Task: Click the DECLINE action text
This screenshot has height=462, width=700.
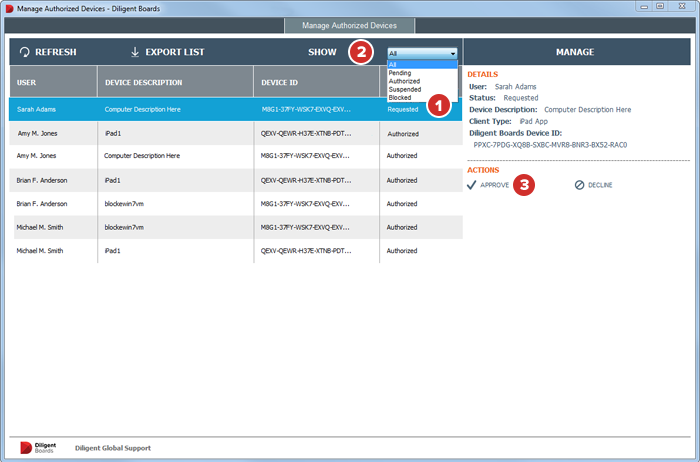Action: point(600,185)
